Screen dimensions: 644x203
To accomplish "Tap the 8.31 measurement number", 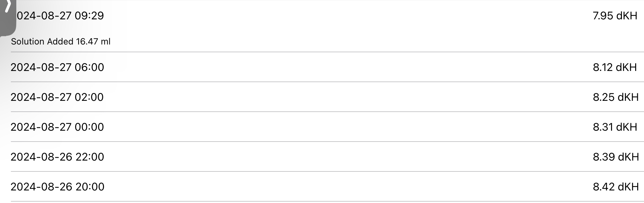I will (x=603, y=127).
